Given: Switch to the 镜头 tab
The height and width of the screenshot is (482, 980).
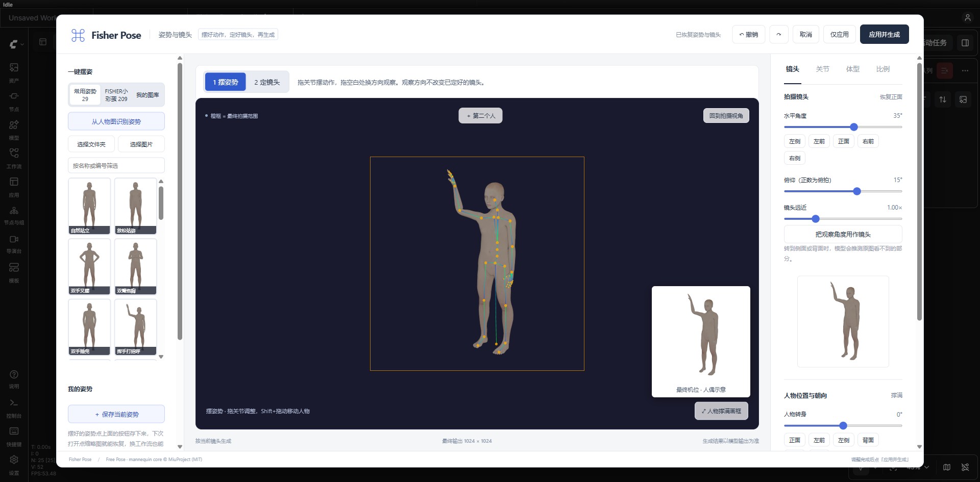Looking at the screenshot, I should [793, 69].
